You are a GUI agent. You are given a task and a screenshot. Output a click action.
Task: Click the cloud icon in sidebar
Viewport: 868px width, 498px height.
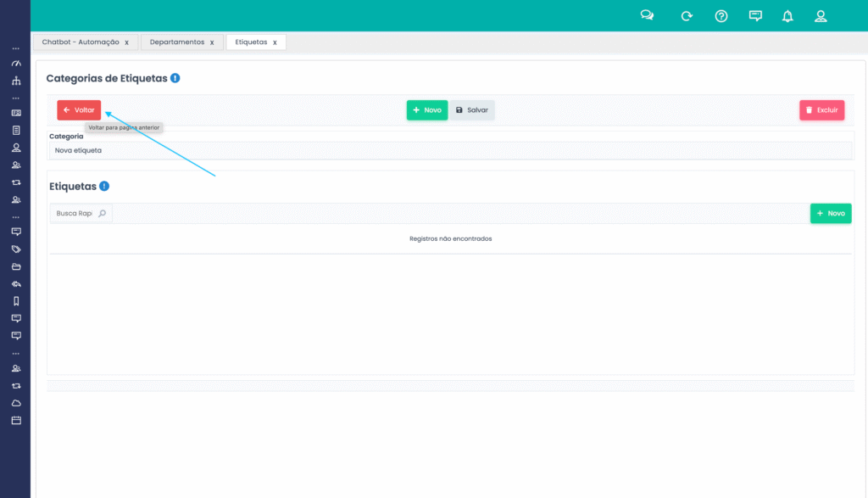coord(15,403)
